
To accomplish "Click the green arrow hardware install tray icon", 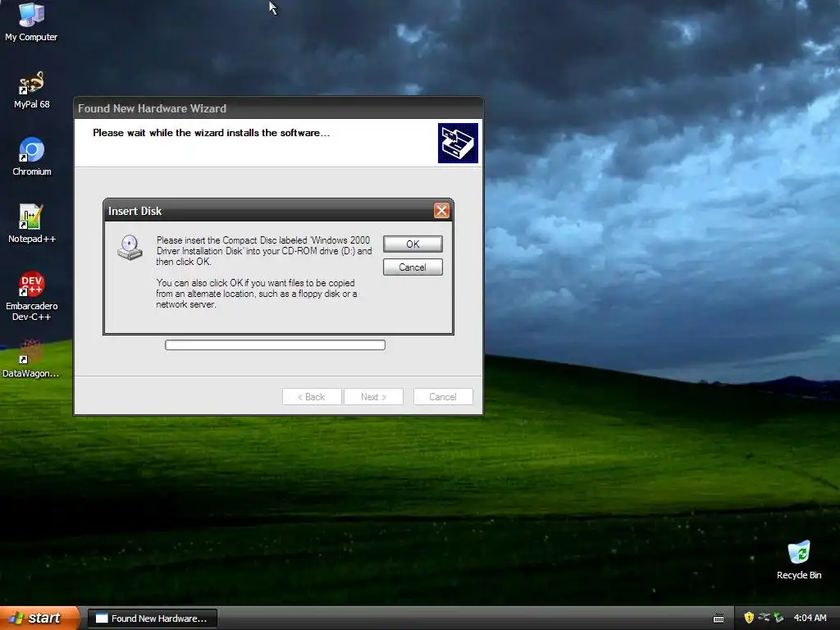I will [778, 618].
